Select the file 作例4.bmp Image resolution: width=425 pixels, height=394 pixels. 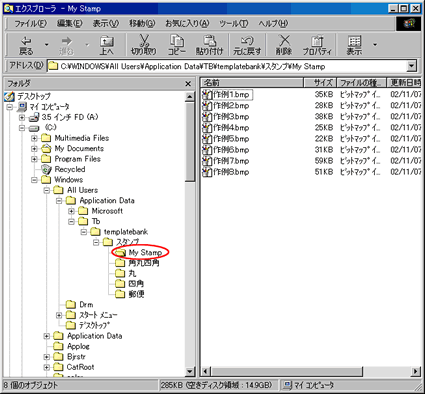[231, 128]
